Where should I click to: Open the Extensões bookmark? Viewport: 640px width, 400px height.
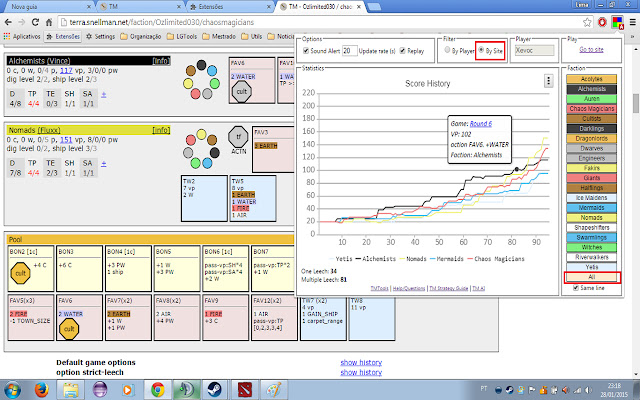pyautogui.click(x=63, y=36)
